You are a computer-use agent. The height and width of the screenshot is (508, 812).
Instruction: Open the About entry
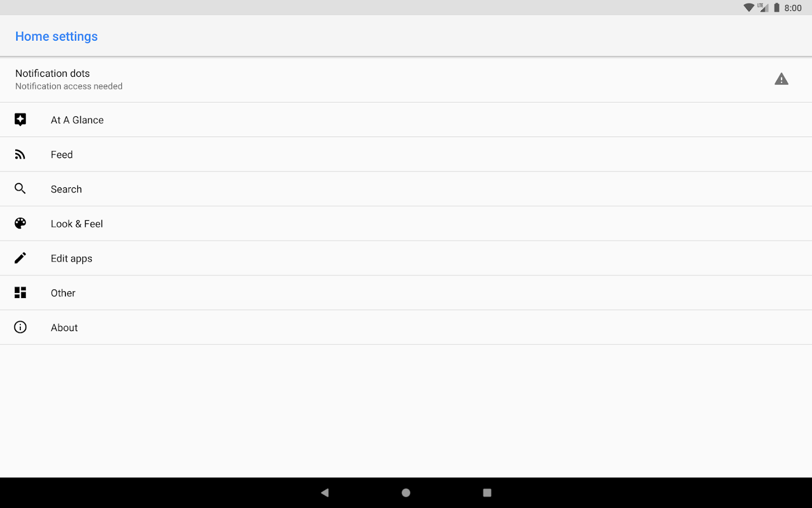(x=406, y=327)
